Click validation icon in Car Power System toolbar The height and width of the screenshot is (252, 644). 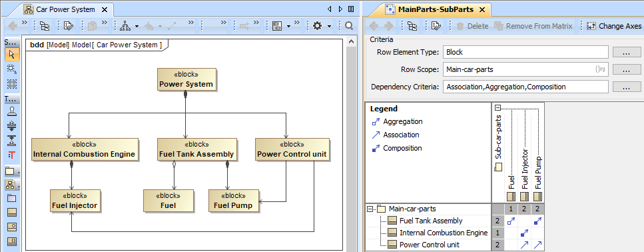click(69, 26)
